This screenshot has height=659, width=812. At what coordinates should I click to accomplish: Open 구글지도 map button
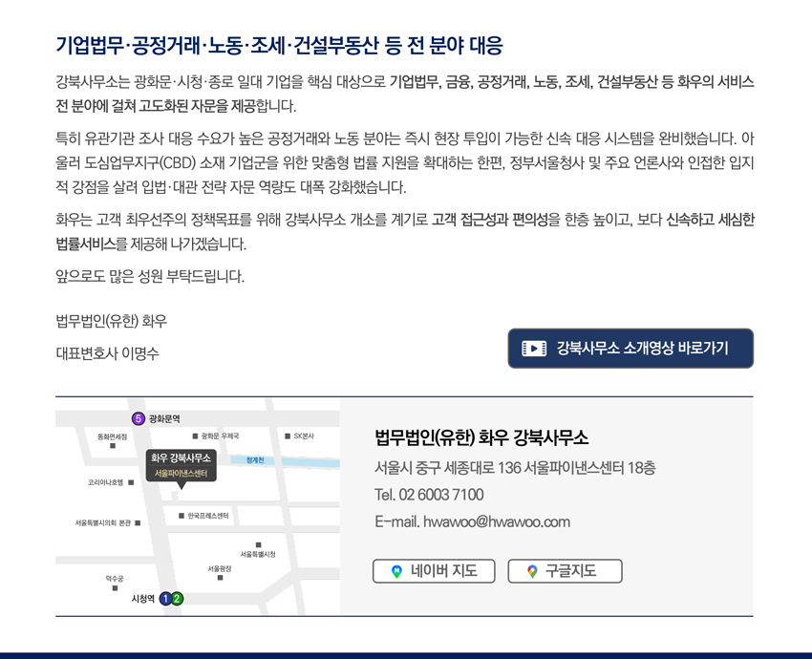click(565, 571)
